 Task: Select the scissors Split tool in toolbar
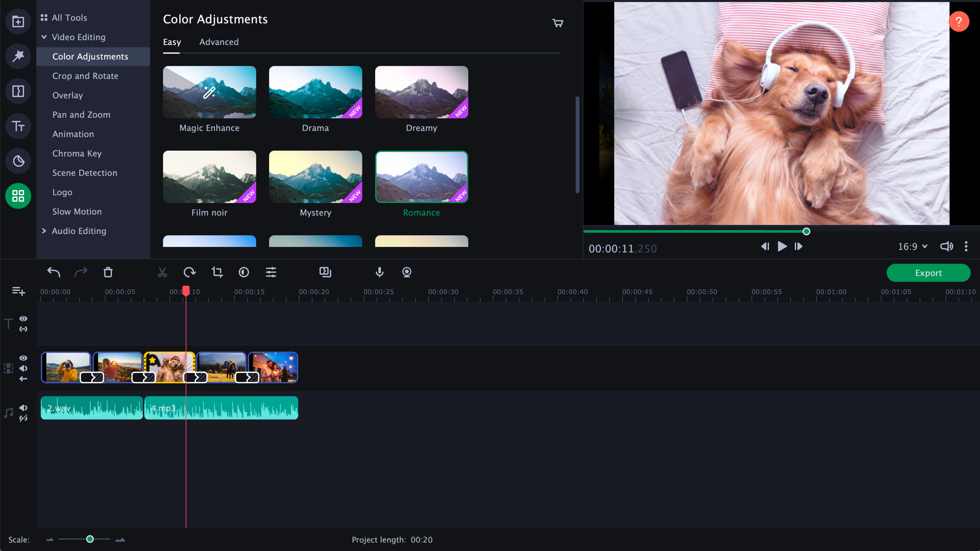tap(162, 272)
